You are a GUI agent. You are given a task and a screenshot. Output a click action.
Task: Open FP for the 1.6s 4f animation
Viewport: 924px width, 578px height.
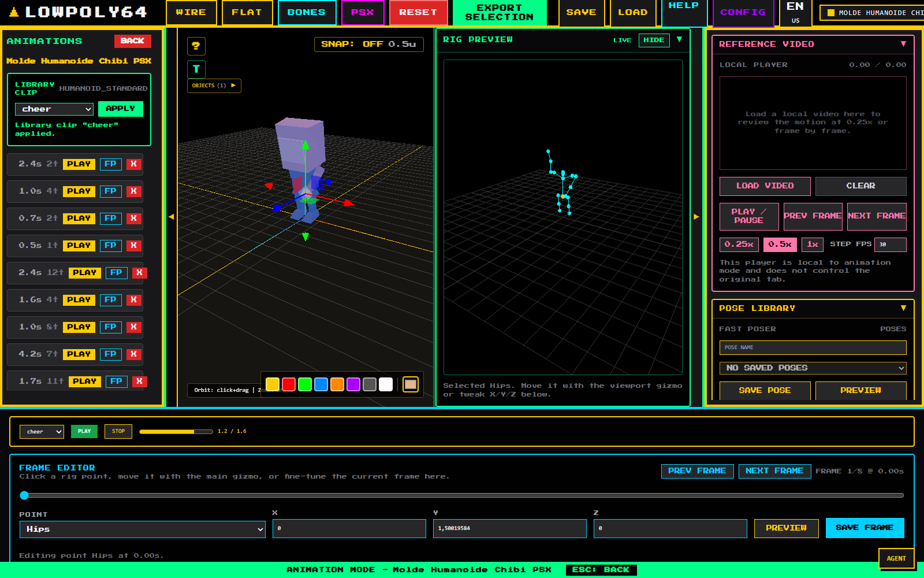(110, 300)
